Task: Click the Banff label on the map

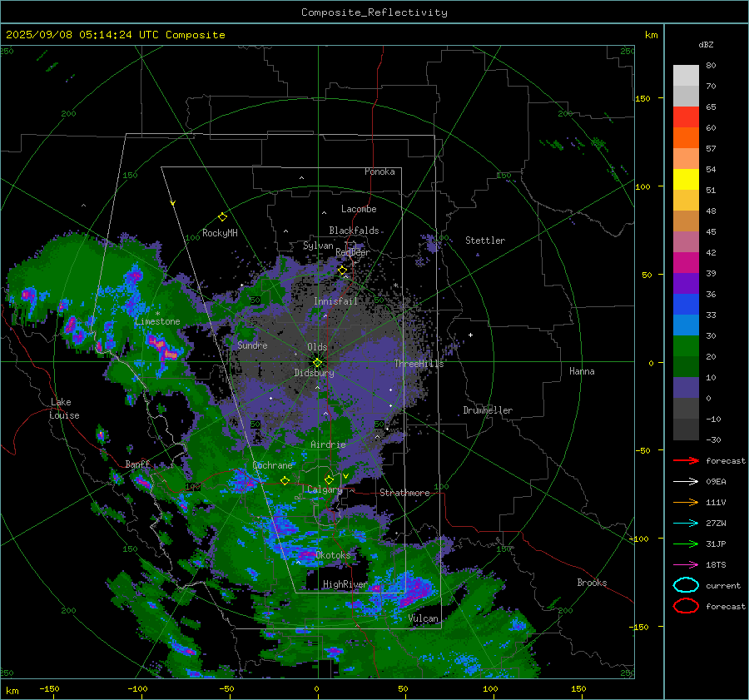Action: [137, 464]
